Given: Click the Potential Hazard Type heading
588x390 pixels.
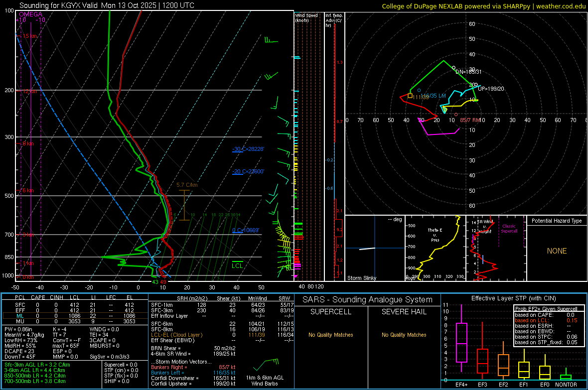Looking at the screenshot, I should click(x=557, y=221).
